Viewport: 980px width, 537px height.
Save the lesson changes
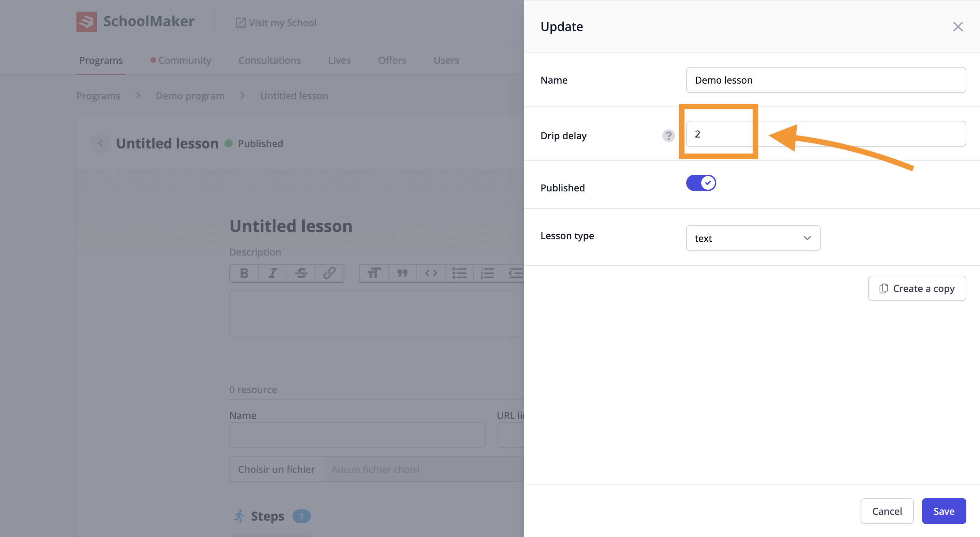click(943, 511)
